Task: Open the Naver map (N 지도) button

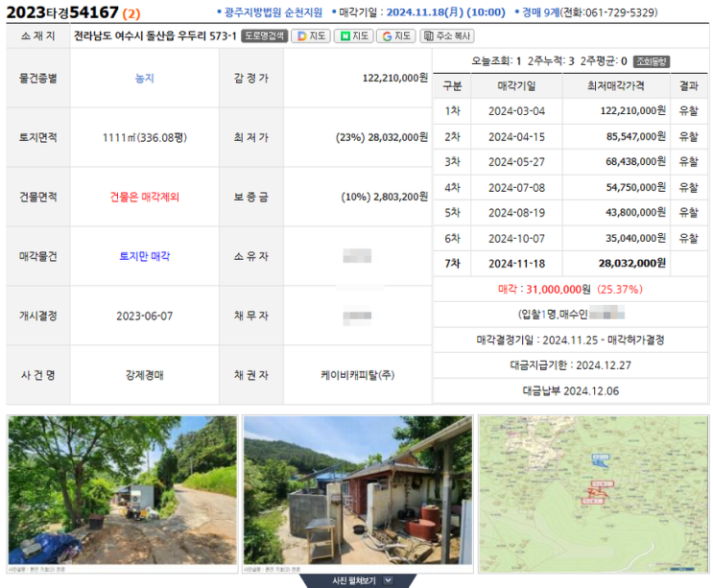Action: coord(354,35)
